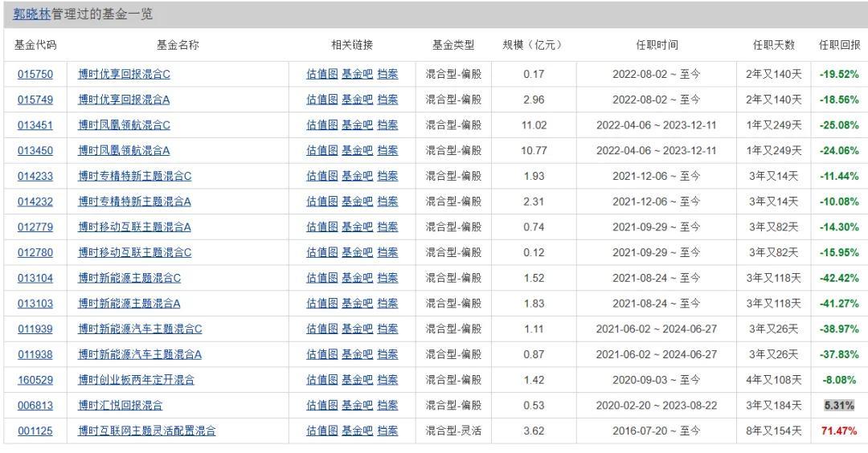The width and height of the screenshot is (868, 453).
Task: Open 基金吧 for 博时凤凰领航混合A
Action: 357,150
